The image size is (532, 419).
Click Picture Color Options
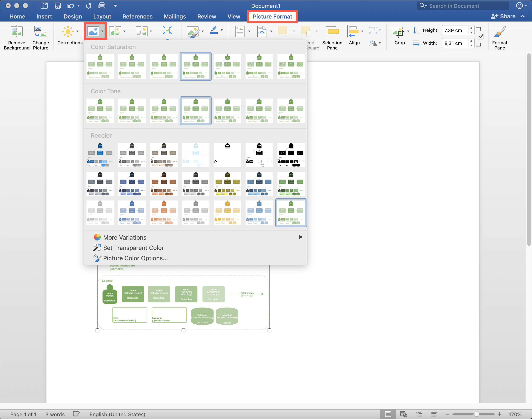tap(135, 258)
